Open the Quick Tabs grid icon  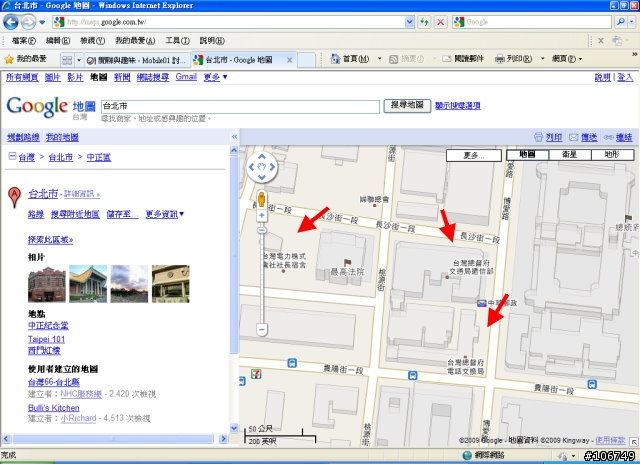(67, 60)
